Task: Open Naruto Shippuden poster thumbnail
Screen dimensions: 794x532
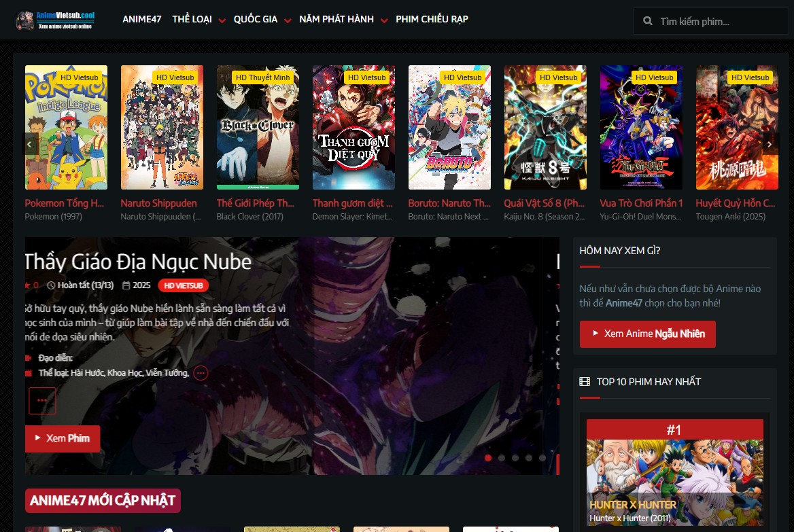Action: pos(162,128)
